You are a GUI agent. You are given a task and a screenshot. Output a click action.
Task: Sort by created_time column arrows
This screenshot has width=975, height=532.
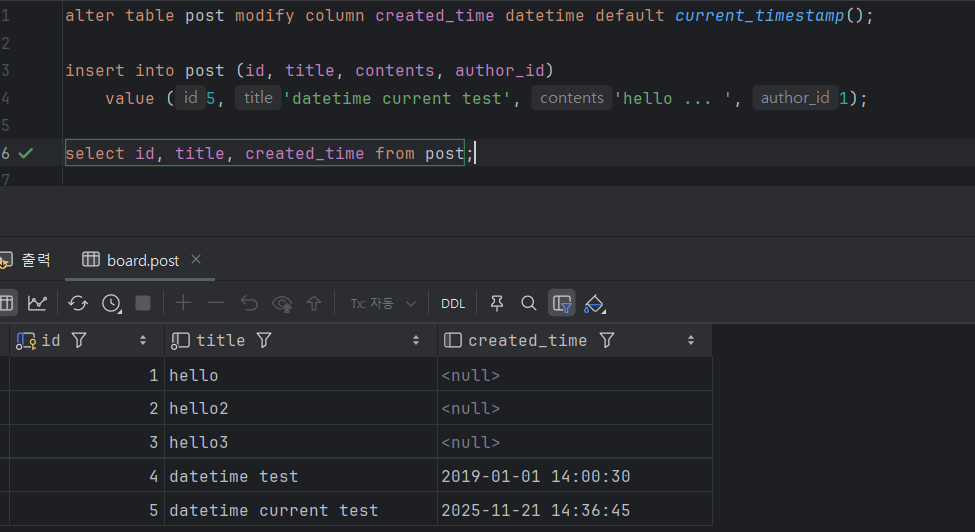[691, 340]
